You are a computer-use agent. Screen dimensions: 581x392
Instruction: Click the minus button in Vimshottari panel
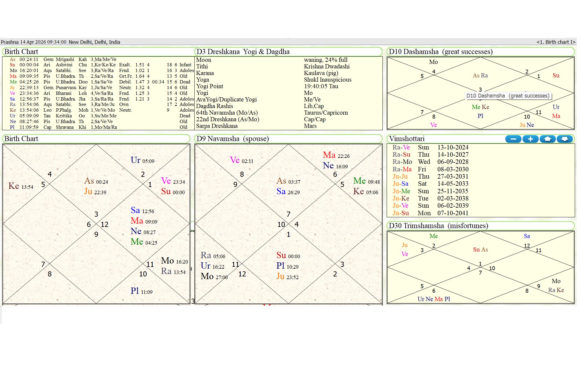513,139
